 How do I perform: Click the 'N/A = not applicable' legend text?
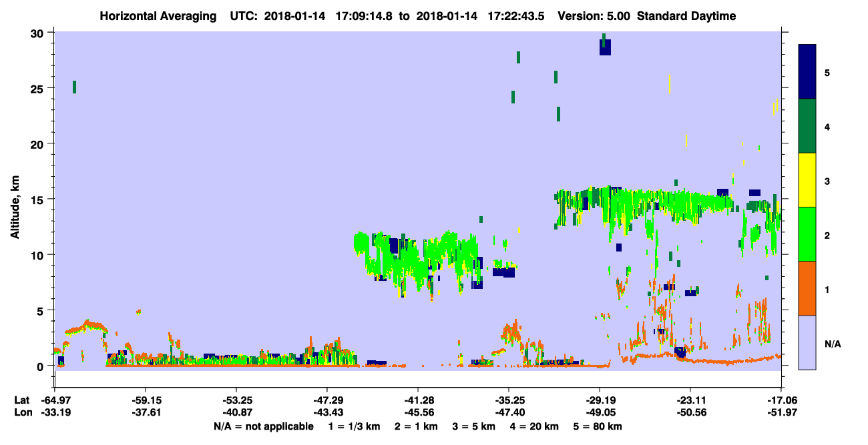point(263,426)
